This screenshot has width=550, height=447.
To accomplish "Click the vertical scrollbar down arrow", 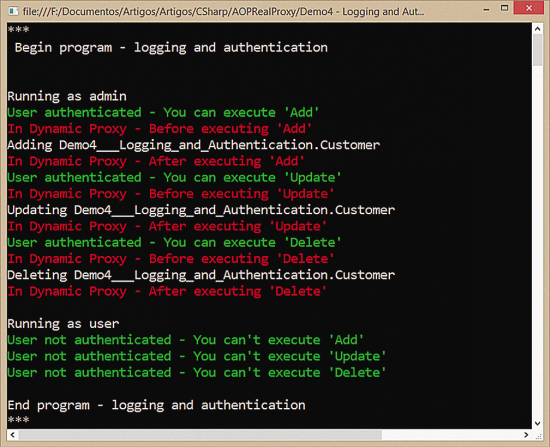I will 537,423.
